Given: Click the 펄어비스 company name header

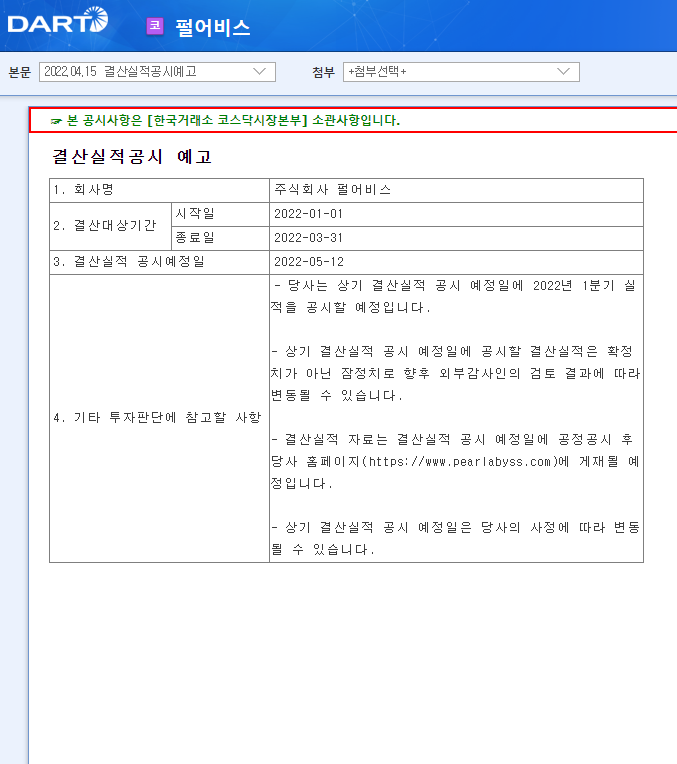Looking at the screenshot, I should pos(213,27).
